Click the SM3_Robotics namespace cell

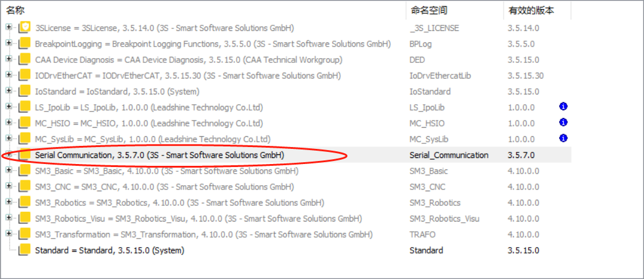(x=435, y=203)
